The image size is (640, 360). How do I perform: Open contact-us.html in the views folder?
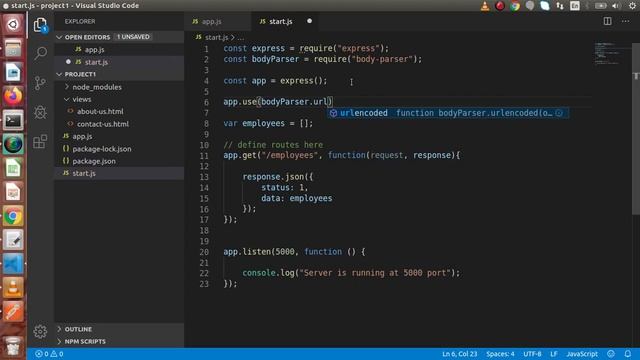[x=103, y=124]
